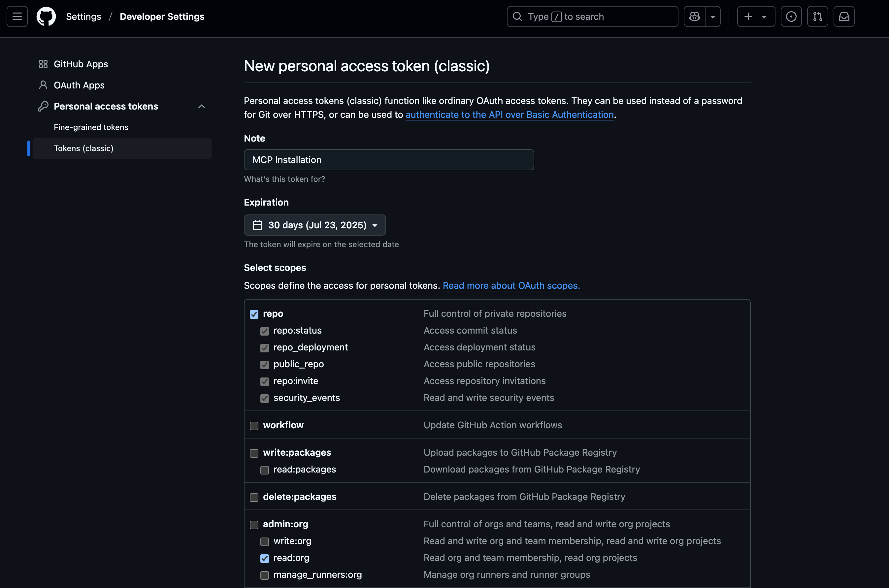This screenshot has height=588, width=889.
Task: Open the Copilot dropdown arrow
Action: pos(713,16)
